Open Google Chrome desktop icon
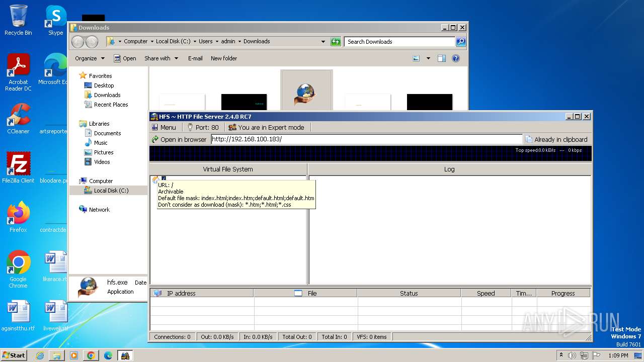Screen dimensions: 644x362 click(x=18, y=269)
